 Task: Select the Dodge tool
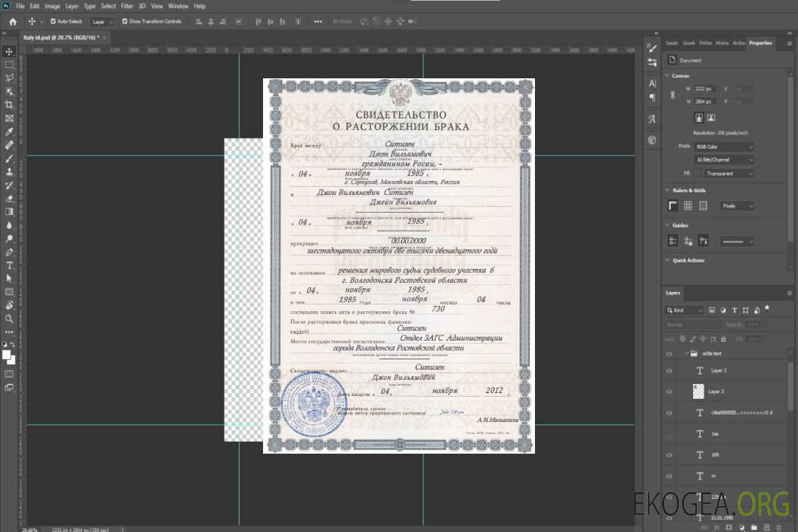[x=9, y=238]
